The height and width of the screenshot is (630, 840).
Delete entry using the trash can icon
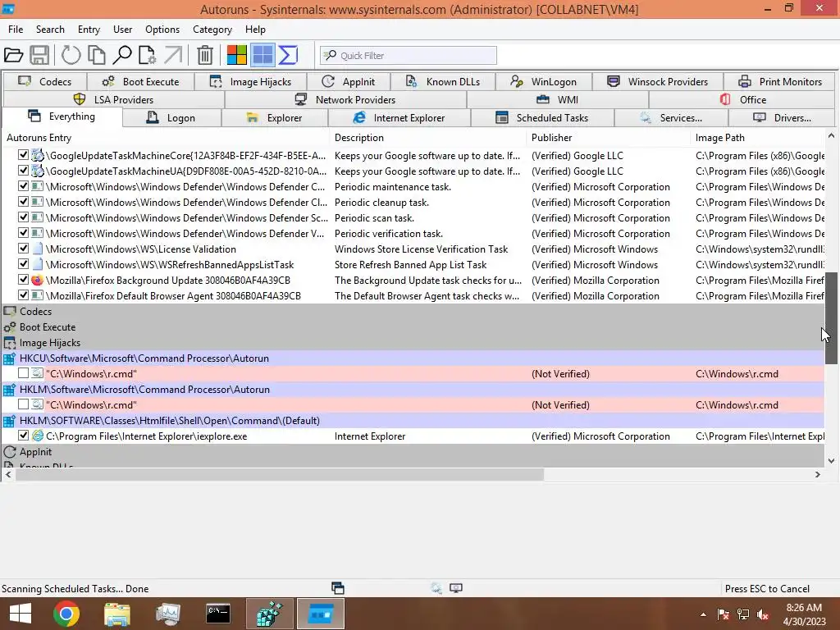click(x=205, y=55)
